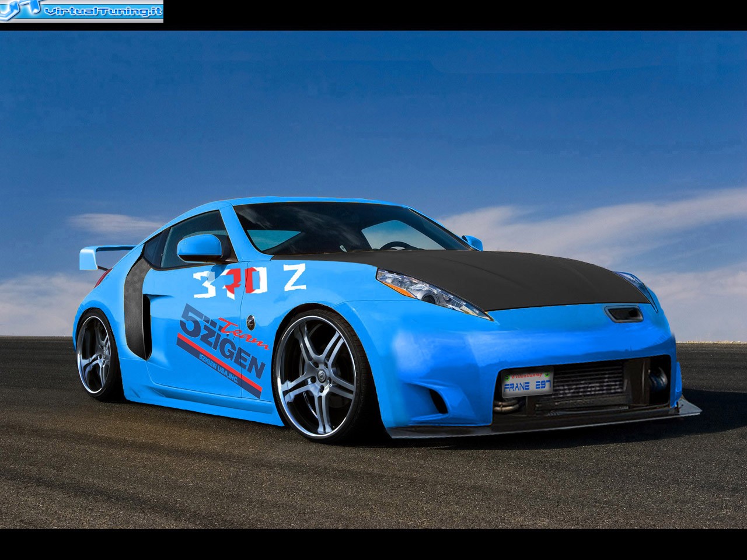The image size is (747, 560).
Task: Click the "FRANE 297" license plate text
Action: pos(527,387)
